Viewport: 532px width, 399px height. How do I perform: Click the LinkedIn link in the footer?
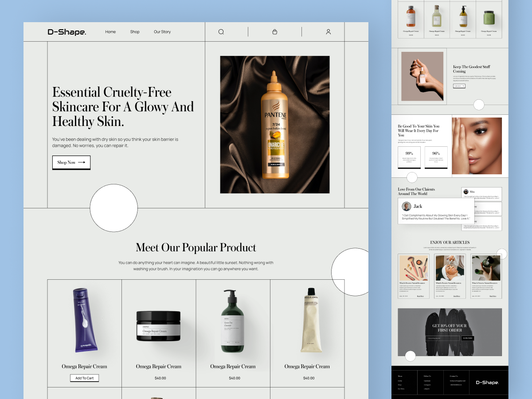pyautogui.click(x=426, y=389)
